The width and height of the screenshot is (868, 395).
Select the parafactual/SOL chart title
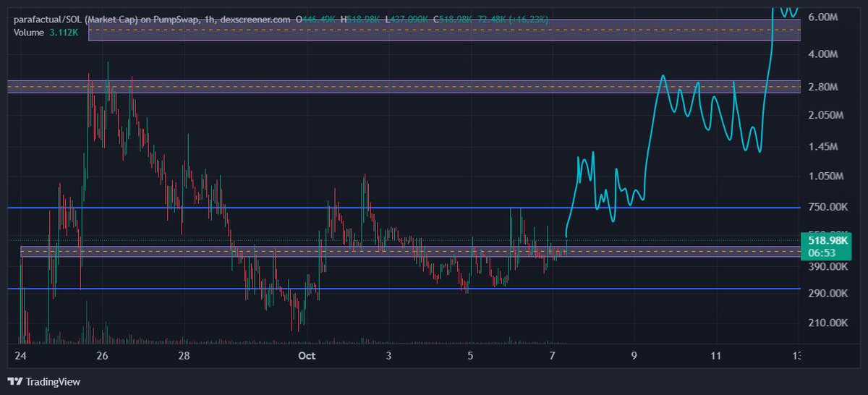coord(153,19)
